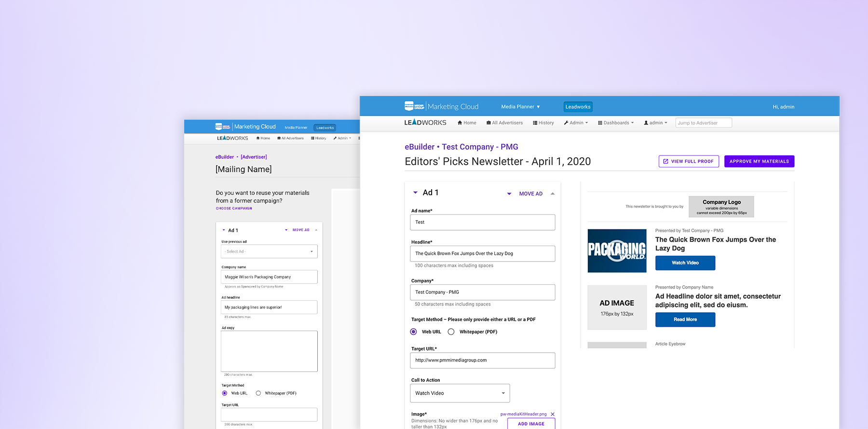Open the Dashboards menu in the navbar
This screenshot has height=429, width=868.
tap(616, 123)
